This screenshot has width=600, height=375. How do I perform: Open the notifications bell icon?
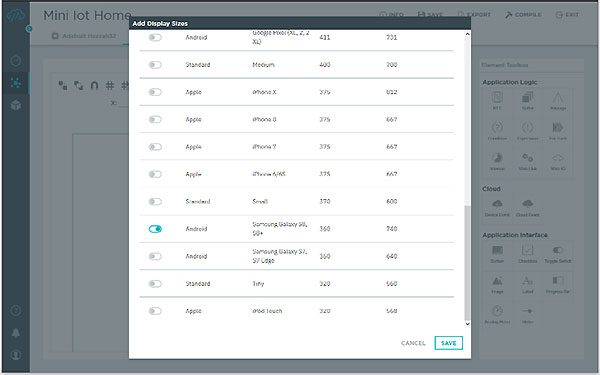[x=16, y=333]
